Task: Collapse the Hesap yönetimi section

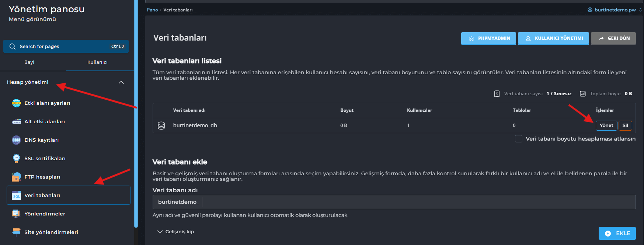Action: coord(121,82)
